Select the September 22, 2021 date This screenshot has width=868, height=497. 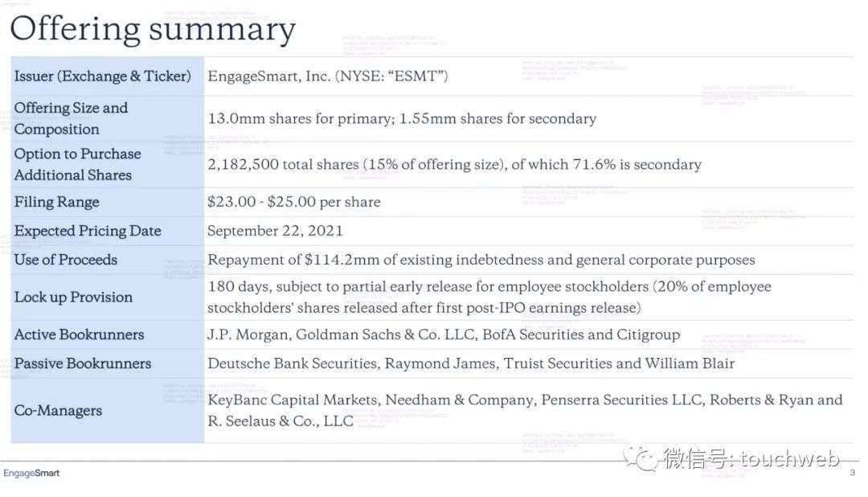(x=275, y=231)
